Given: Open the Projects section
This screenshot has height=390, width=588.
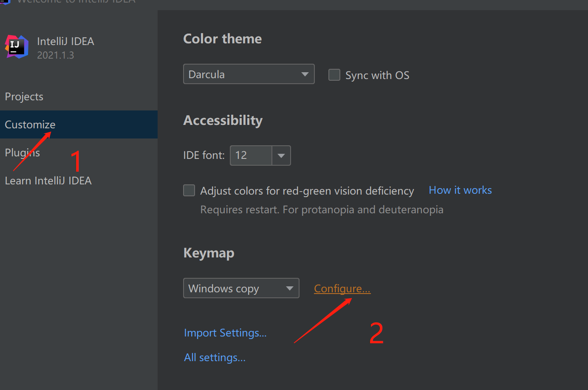Looking at the screenshot, I should 24,97.
